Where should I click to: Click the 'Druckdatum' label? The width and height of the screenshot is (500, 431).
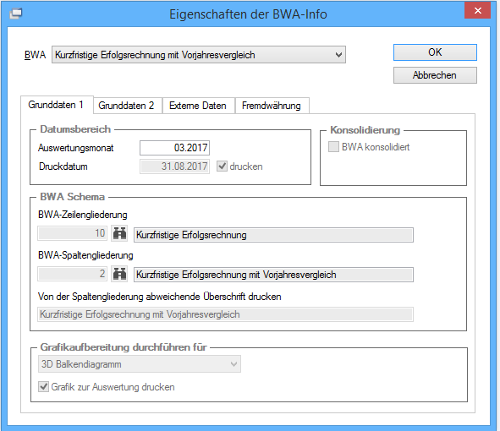(x=63, y=166)
